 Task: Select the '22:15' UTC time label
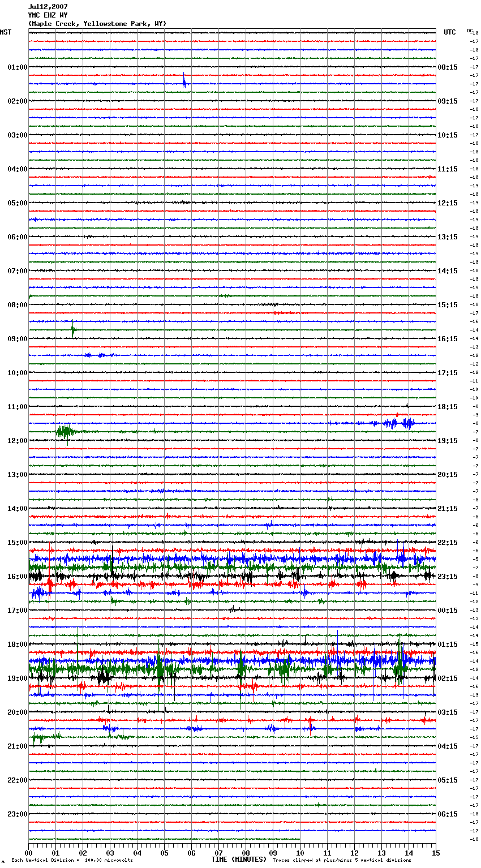[x=448, y=543]
